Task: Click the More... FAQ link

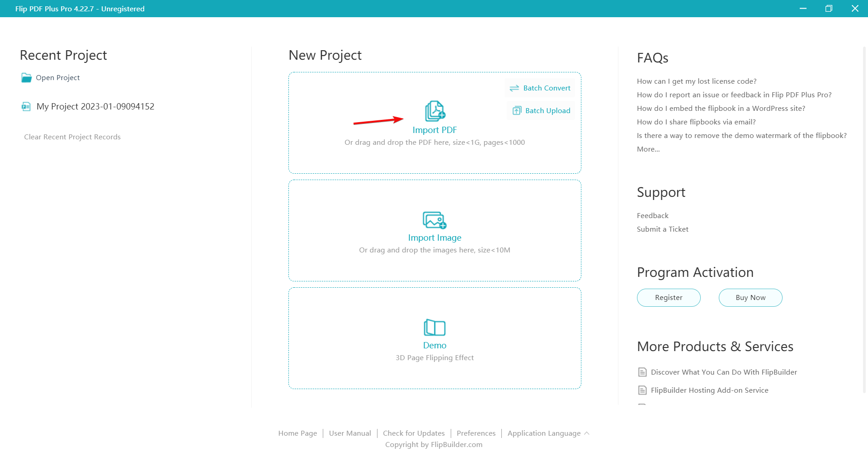Action: (x=648, y=149)
